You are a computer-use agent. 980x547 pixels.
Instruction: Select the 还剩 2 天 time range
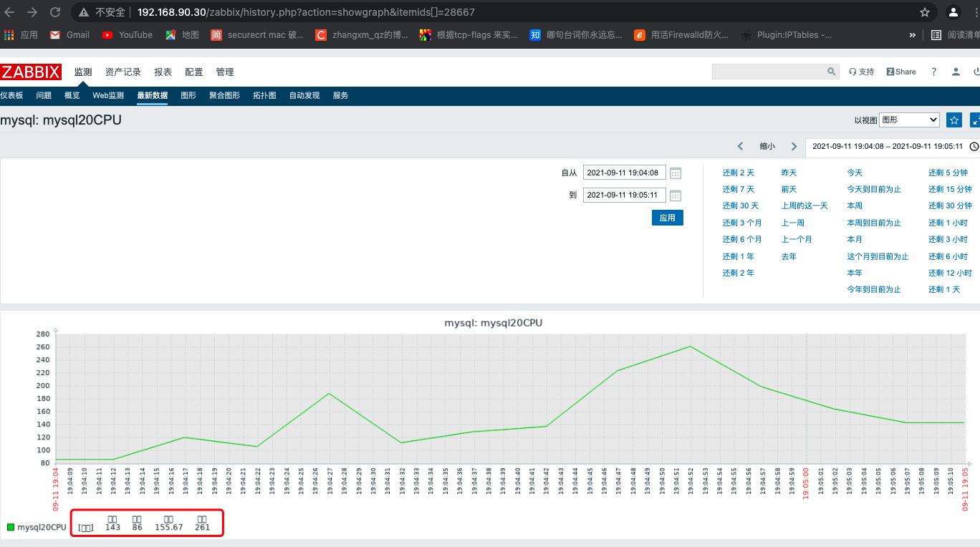(739, 173)
